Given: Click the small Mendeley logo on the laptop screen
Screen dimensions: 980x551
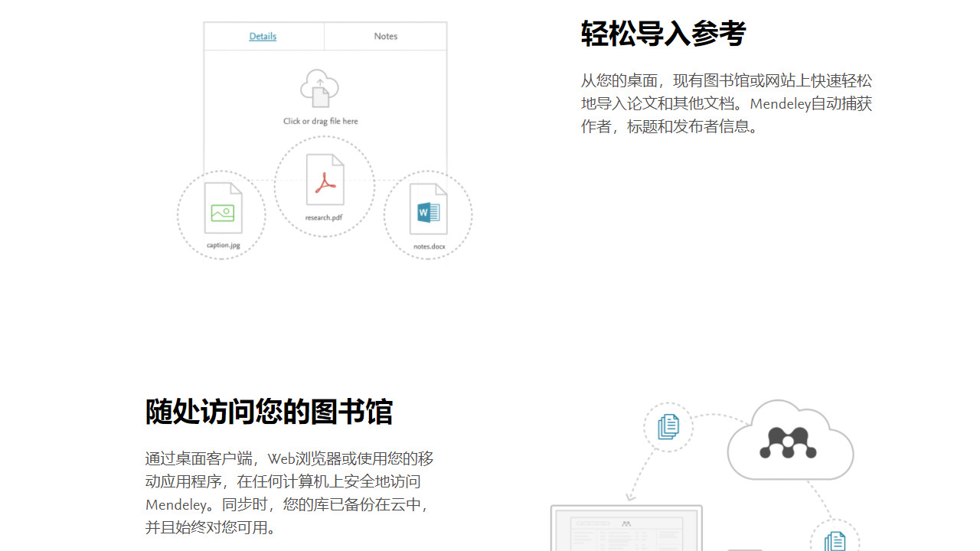Looking at the screenshot, I should pyautogui.click(x=625, y=523).
